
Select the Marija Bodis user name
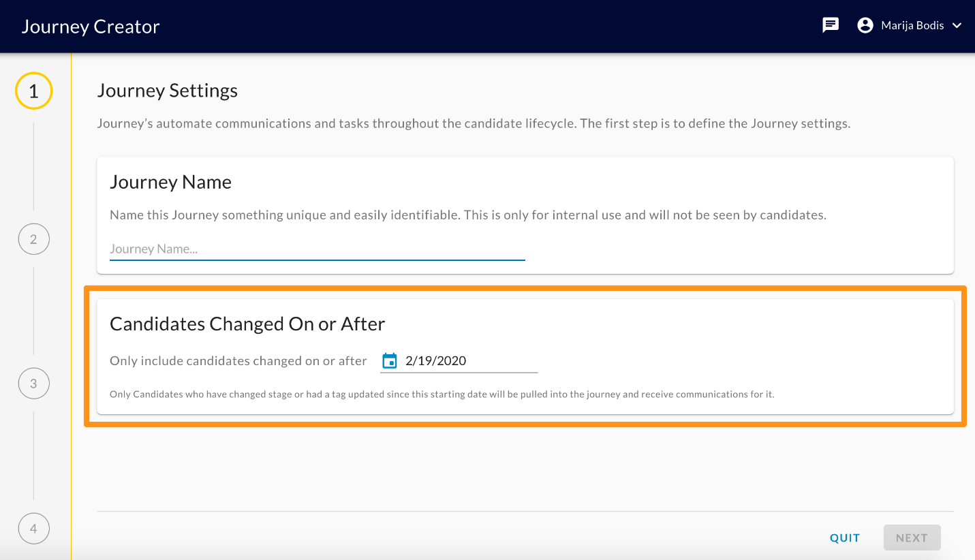[x=912, y=26]
